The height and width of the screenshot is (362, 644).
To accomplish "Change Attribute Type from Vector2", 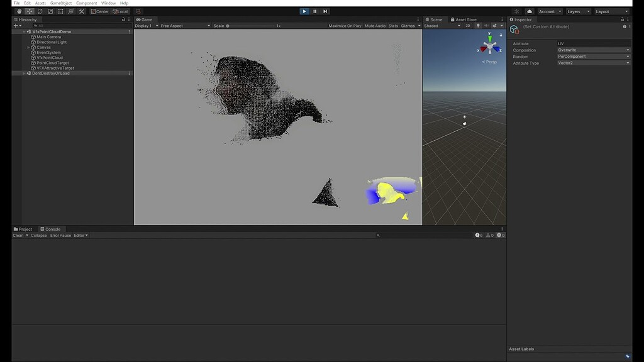I will tap(594, 63).
